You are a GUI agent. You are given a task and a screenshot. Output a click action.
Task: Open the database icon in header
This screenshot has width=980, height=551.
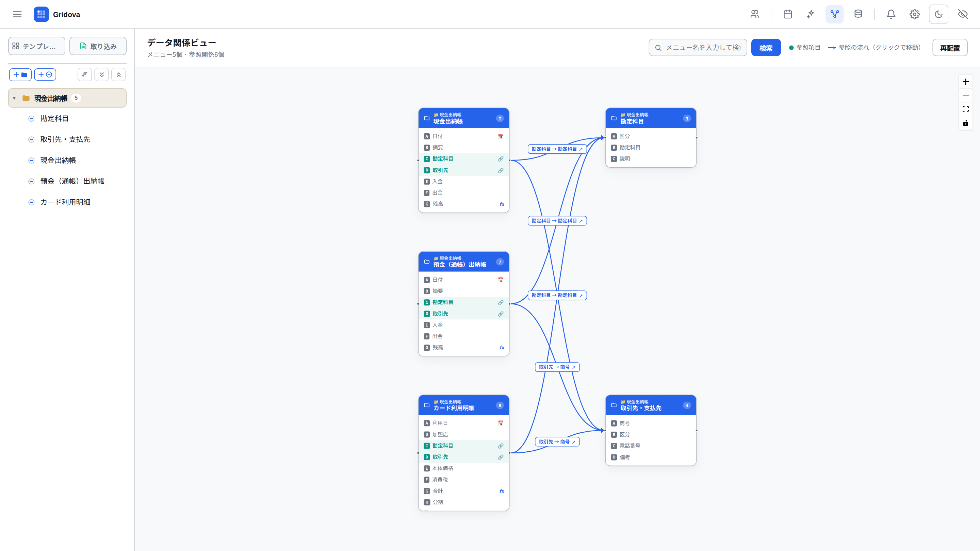coord(858,14)
